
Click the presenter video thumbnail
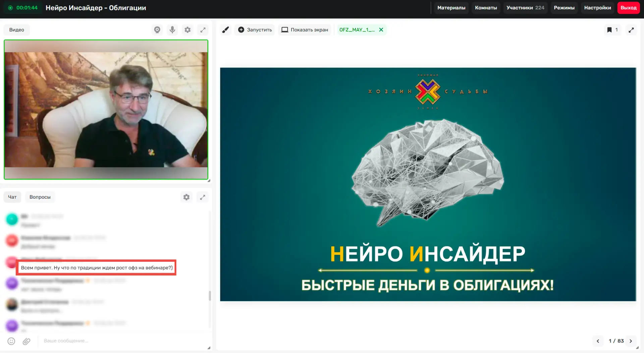pos(106,110)
